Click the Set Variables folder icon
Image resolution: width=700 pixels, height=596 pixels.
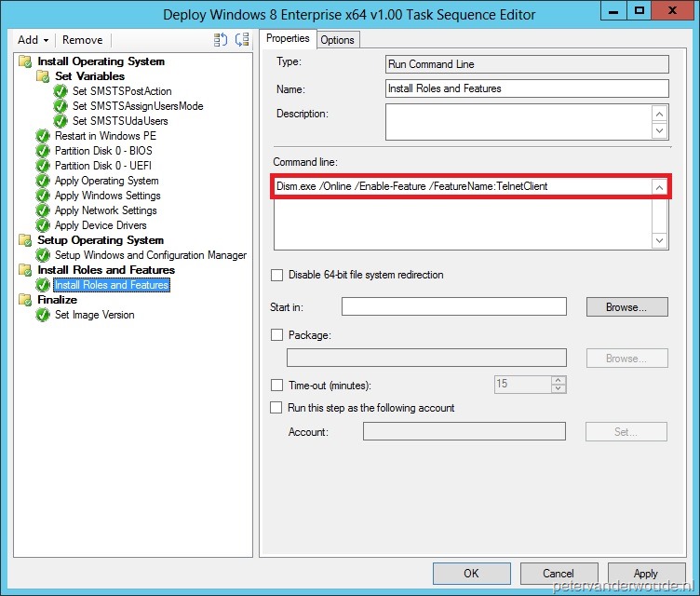pos(43,76)
